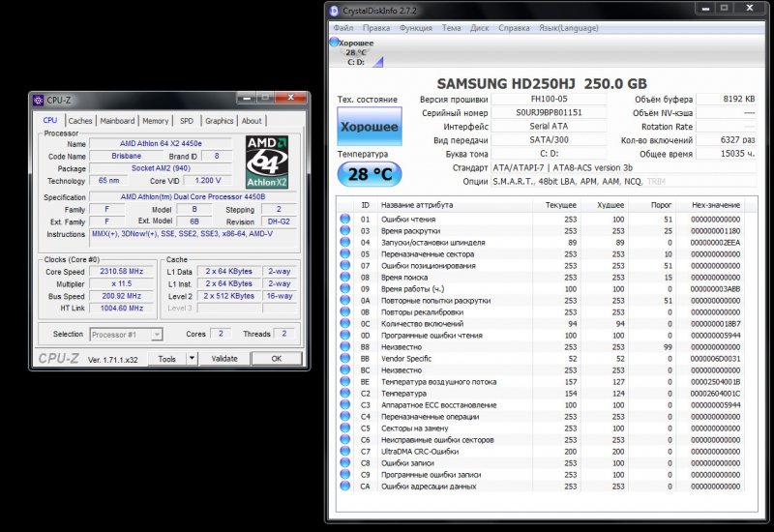Image resolution: width=774 pixels, height=532 pixels.
Task: Click the CrystalDiskInfo title bar icon
Action: 334,11
